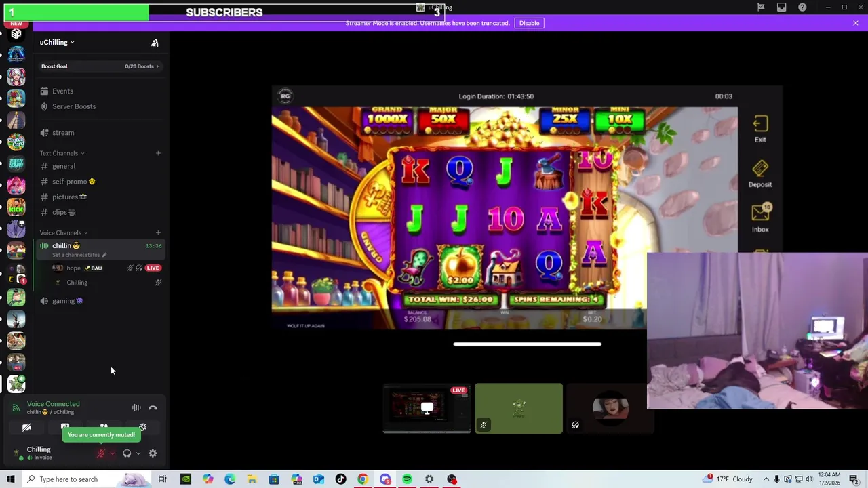Viewport: 868px width, 488px height.
Task: Click the Voice Connected status text
Action: pyautogui.click(x=54, y=404)
